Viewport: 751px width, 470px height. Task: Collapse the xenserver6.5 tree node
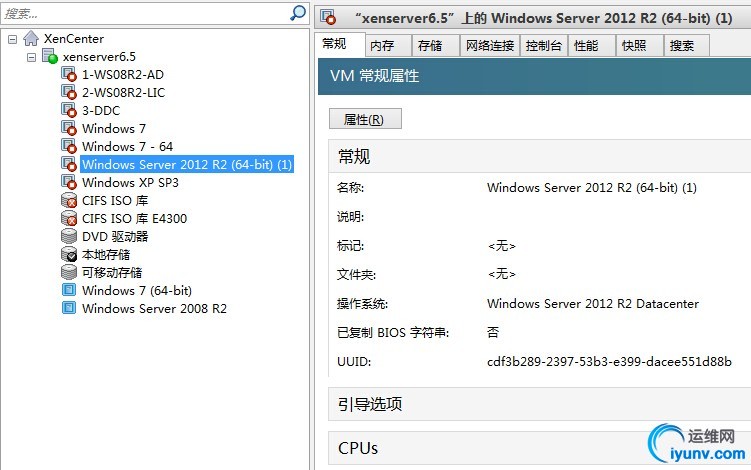point(32,57)
